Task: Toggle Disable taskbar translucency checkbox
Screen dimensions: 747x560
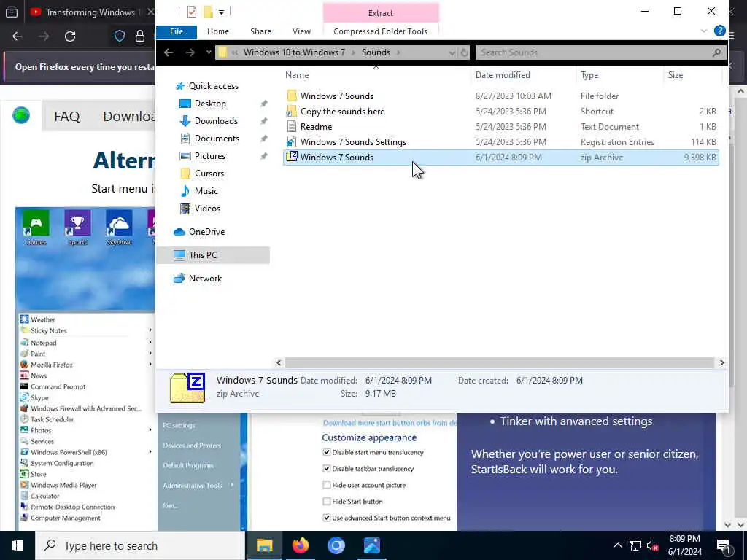Action: (326, 469)
